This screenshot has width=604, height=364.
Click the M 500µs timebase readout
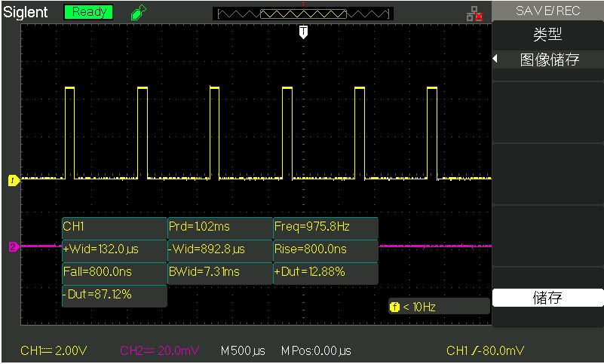(243, 351)
